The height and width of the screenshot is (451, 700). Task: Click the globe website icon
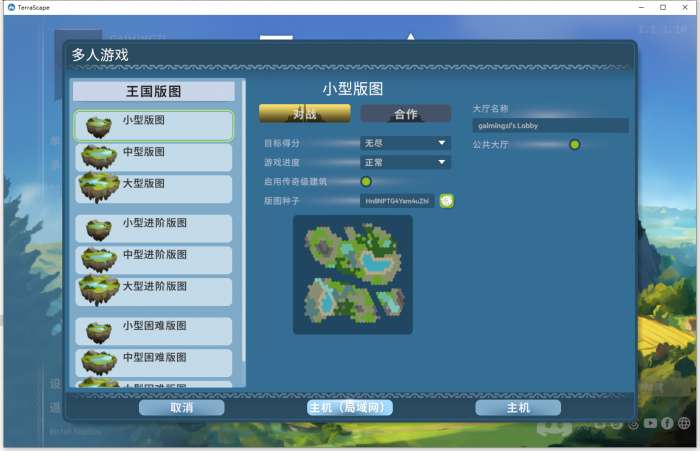[x=684, y=423]
